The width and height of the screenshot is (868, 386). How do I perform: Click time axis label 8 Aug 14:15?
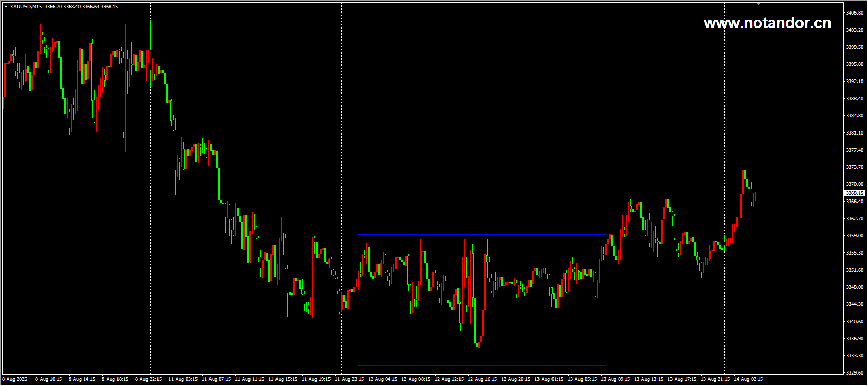(x=82, y=379)
